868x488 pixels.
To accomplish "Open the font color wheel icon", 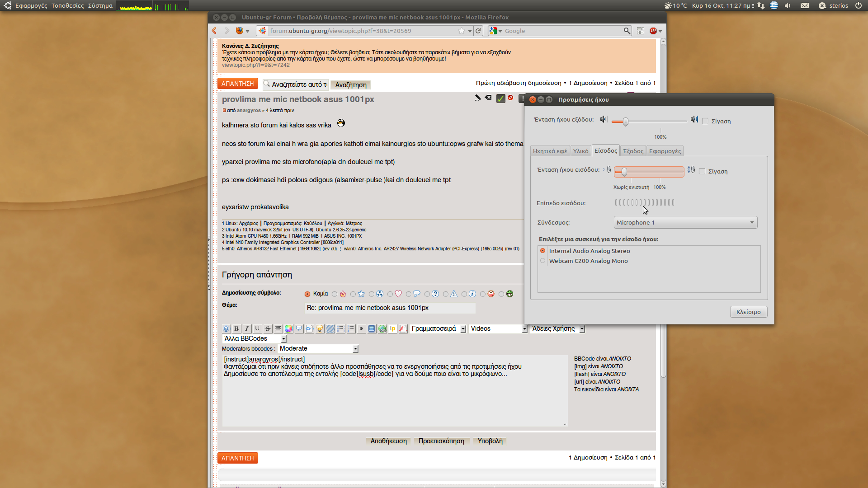I will (288, 329).
